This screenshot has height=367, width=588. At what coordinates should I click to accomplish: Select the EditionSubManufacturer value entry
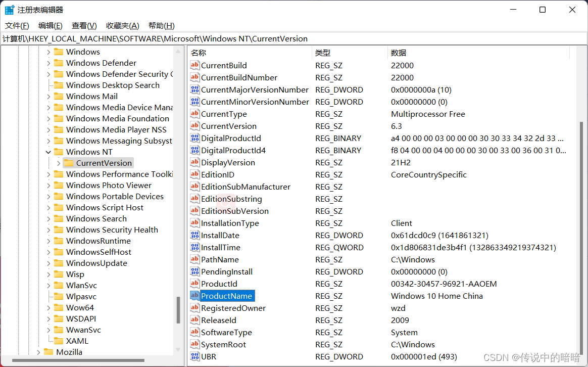click(246, 187)
